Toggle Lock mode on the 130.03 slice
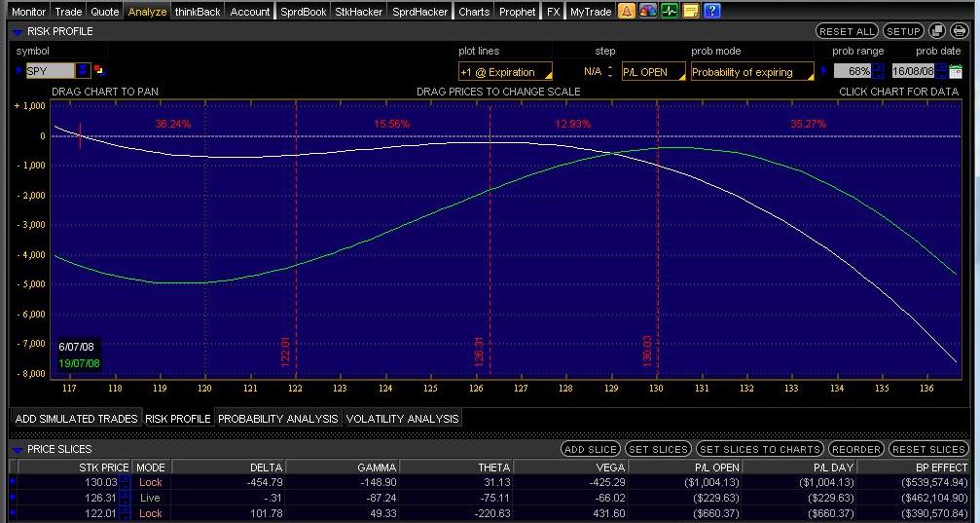Screen dimensions: 980x523 click(x=151, y=482)
